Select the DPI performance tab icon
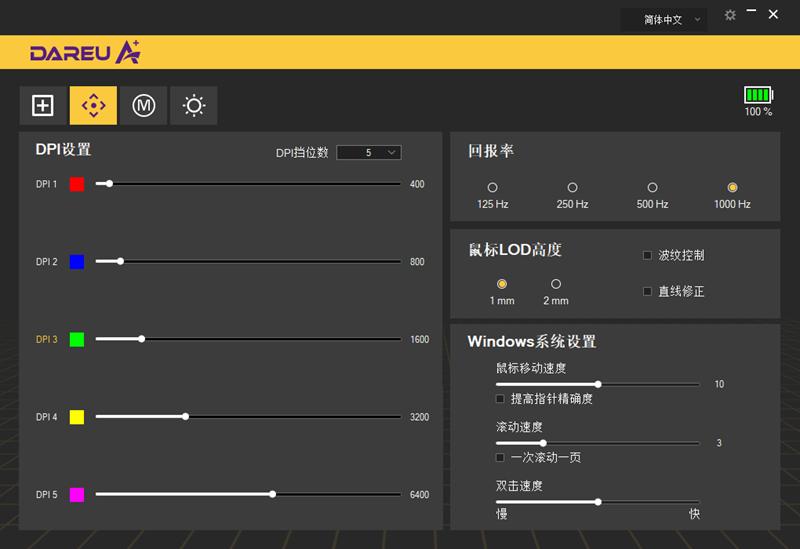Image resolution: width=800 pixels, height=549 pixels. (x=93, y=106)
